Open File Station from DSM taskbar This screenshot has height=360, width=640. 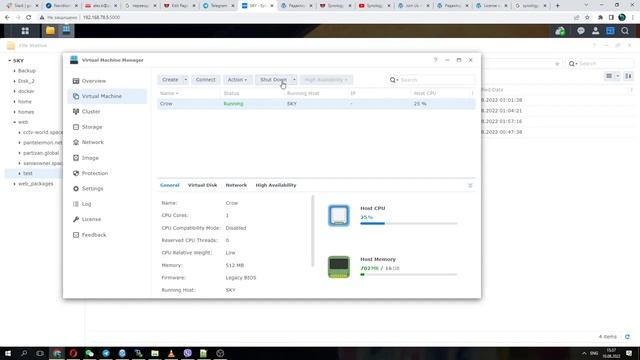(50, 31)
